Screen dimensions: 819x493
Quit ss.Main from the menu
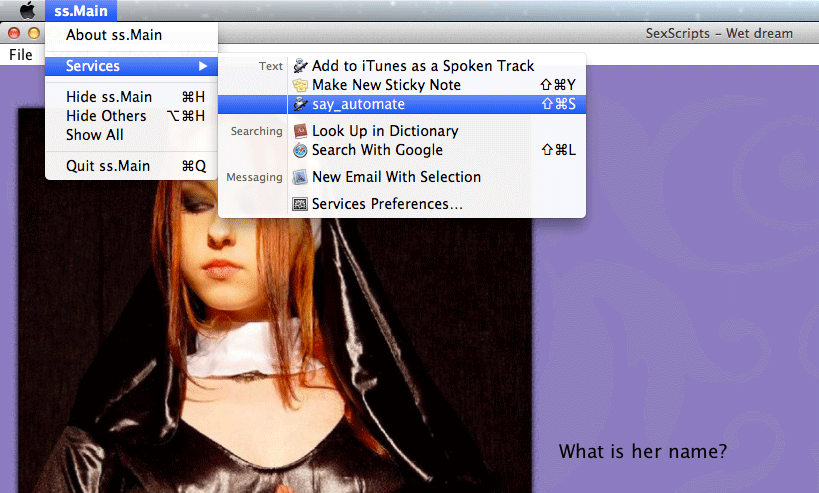(x=106, y=166)
